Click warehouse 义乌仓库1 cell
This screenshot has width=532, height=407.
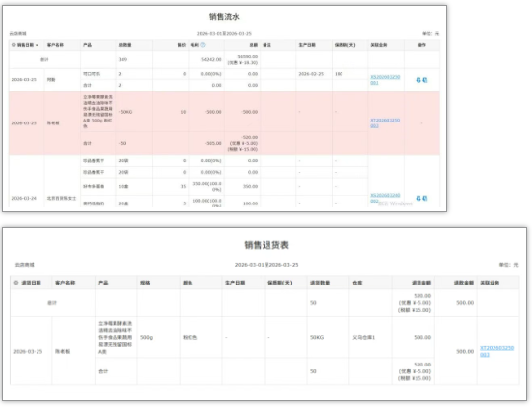coord(363,337)
